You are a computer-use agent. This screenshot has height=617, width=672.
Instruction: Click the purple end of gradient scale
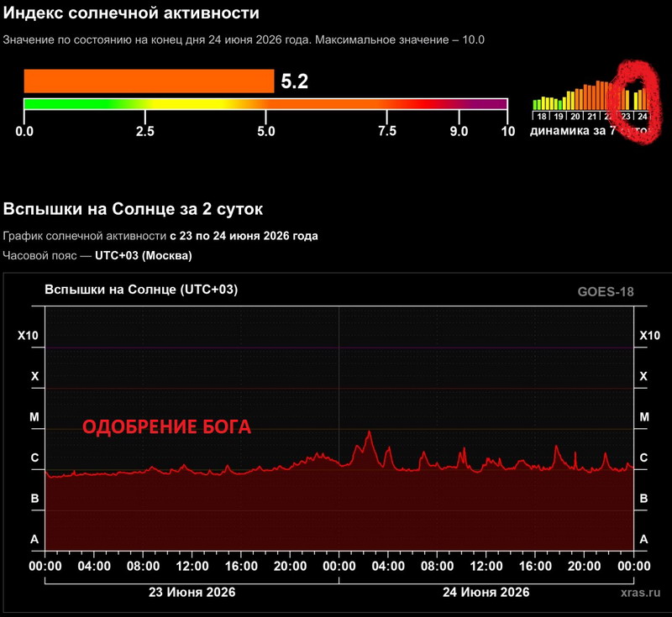(x=499, y=104)
